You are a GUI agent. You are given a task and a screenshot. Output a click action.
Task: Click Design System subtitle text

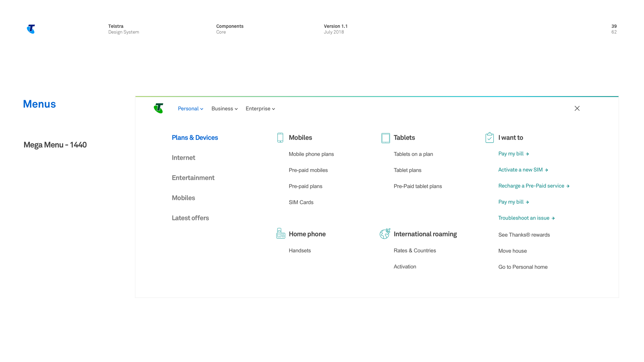(123, 32)
